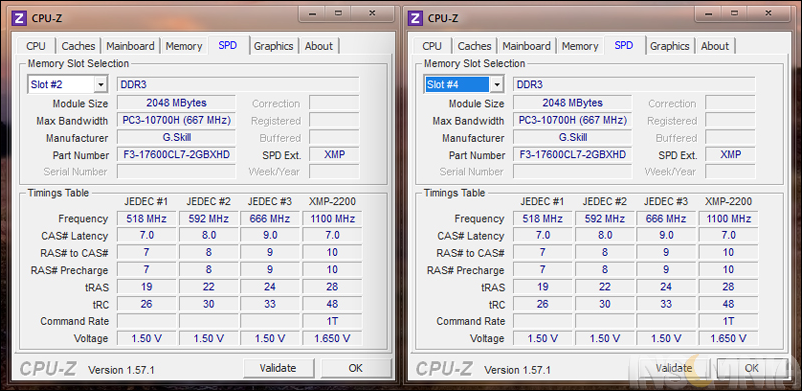Click 1100 MHz XMP-2200 frequency in right window
The height and width of the screenshot is (391, 802).
coord(728,219)
